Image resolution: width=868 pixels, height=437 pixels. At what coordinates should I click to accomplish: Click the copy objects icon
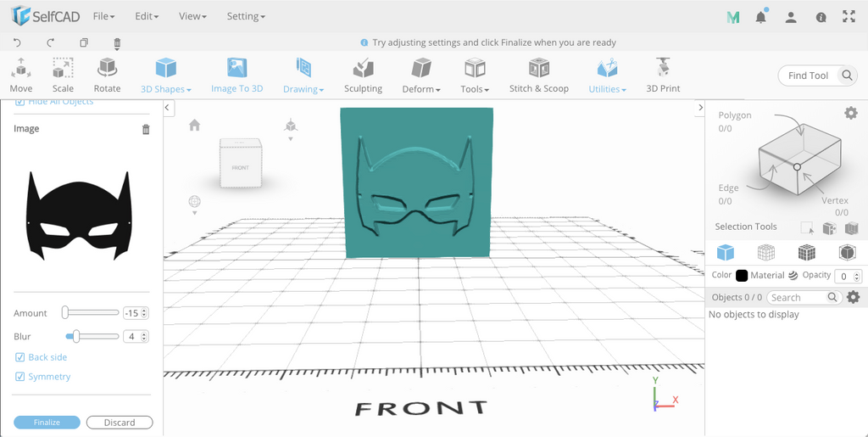point(84,42)
